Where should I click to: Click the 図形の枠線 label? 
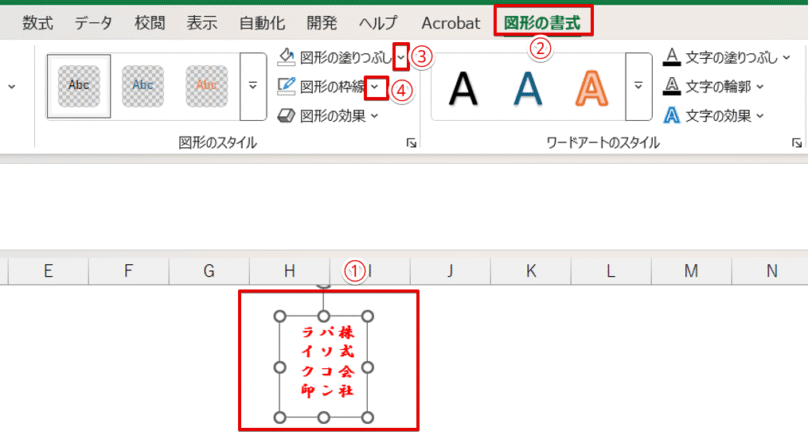[x=333, y=87]
